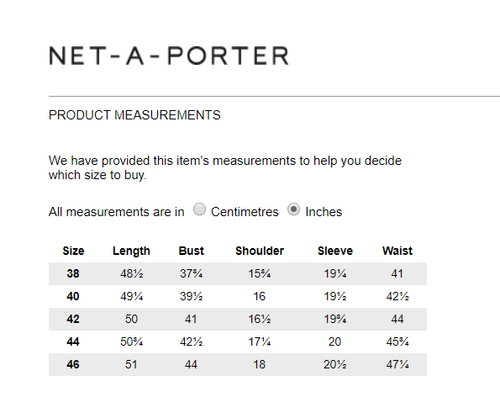This screenshot has width=500, height=397.
Task: Select the size 46 row label
Action: pos(73,364)
